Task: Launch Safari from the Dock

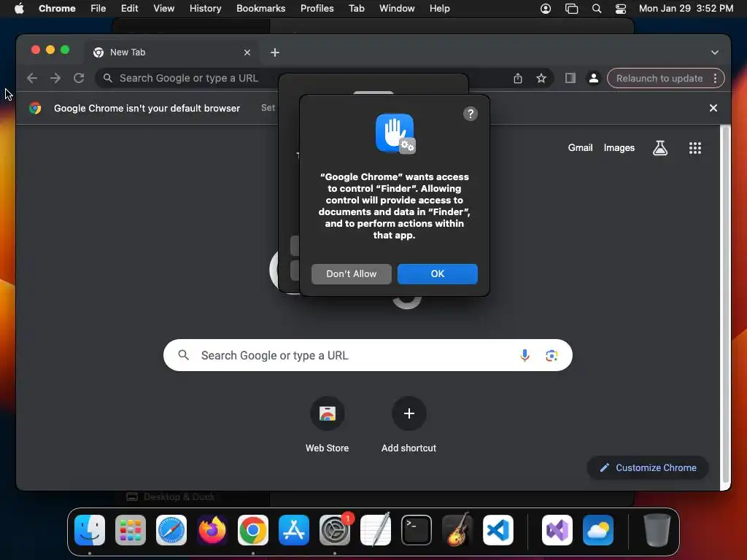Action: [171, 530]
